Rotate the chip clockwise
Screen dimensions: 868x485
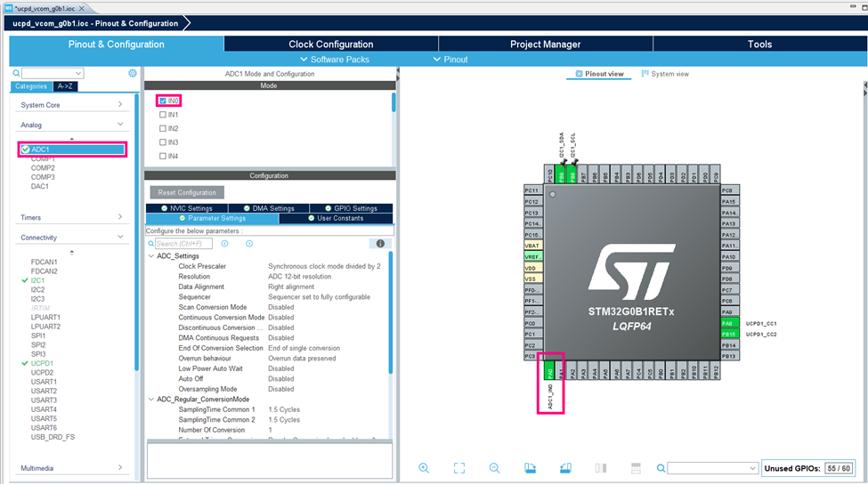pos(530,468)
